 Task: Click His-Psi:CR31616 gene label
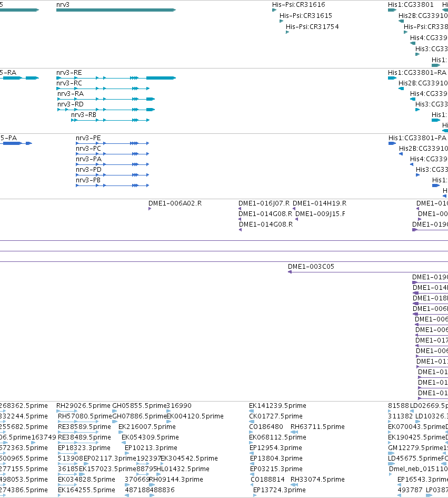[298, 4]
